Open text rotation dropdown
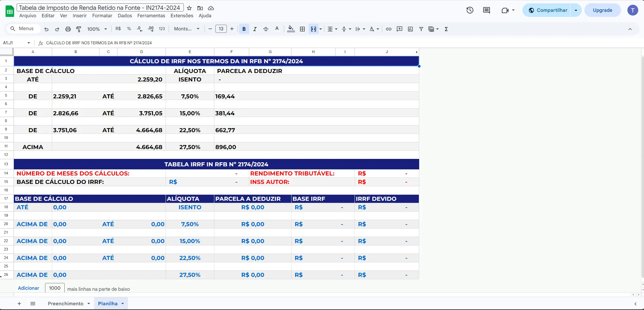Screen dimensions: 644x310 (x=374, y=29)
